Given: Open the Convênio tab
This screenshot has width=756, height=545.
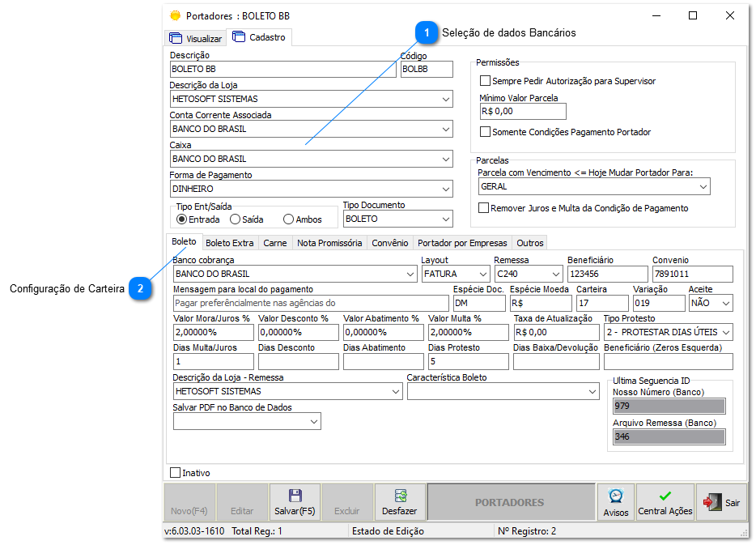Looking at the screenshot, I should click(x=389, y=242).
